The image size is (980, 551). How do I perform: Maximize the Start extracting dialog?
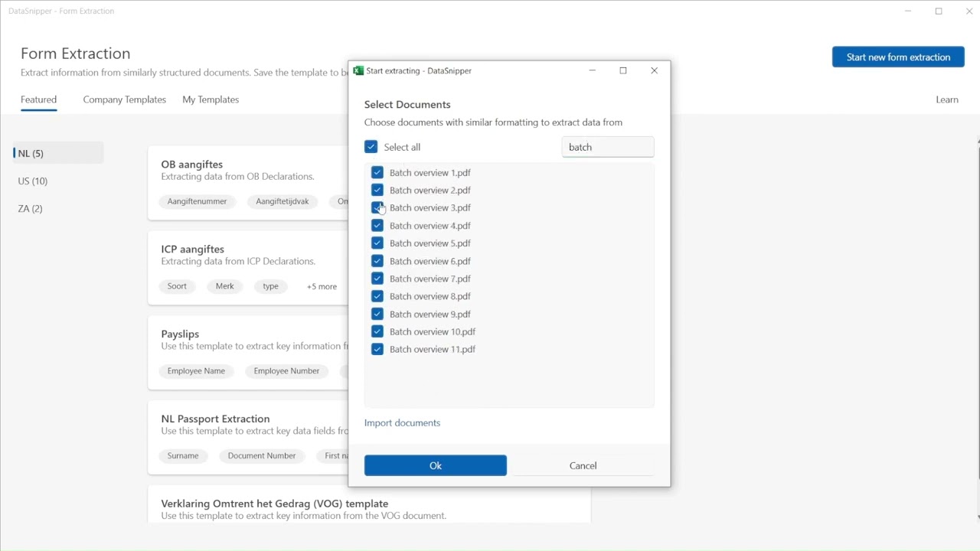[623, 70]
